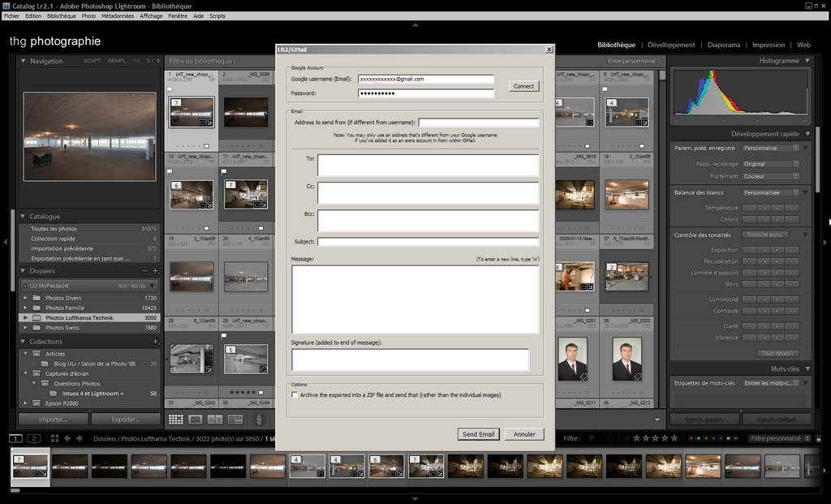Filter by the second flag icon
This screenshot has height=504, width=831.
coord(601,438)
